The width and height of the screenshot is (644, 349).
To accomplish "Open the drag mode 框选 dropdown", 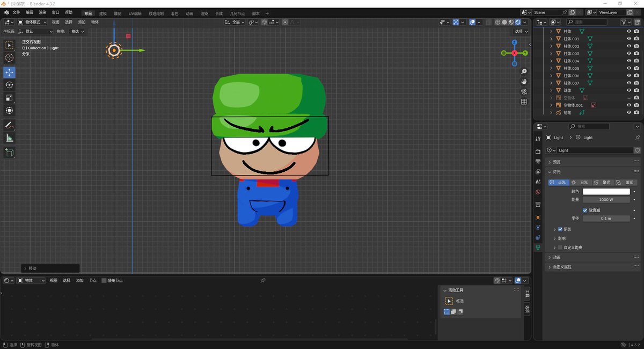I will coord(78,32).
